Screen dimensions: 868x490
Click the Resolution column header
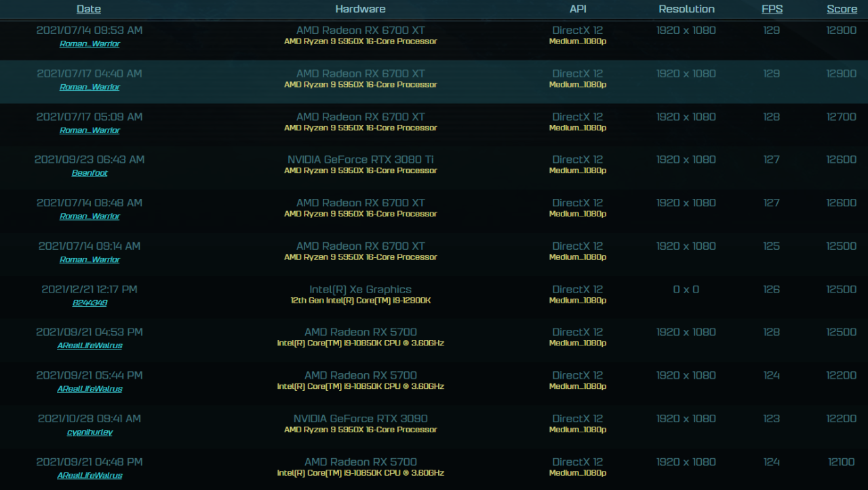click(x=686, y=9)
